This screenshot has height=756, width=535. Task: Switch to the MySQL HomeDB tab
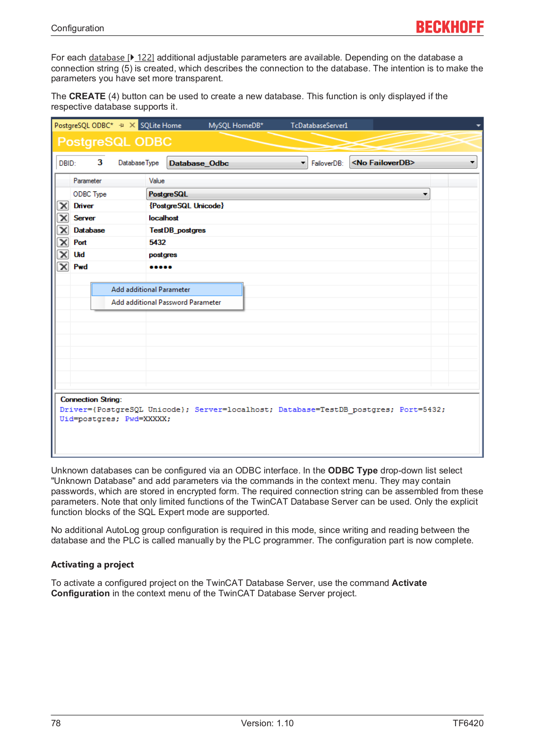click(x=236, y=125)
